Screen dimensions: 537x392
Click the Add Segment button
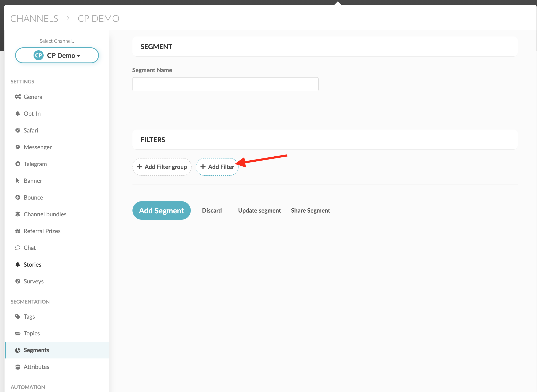pyautogui.click(x=162, y=210)
